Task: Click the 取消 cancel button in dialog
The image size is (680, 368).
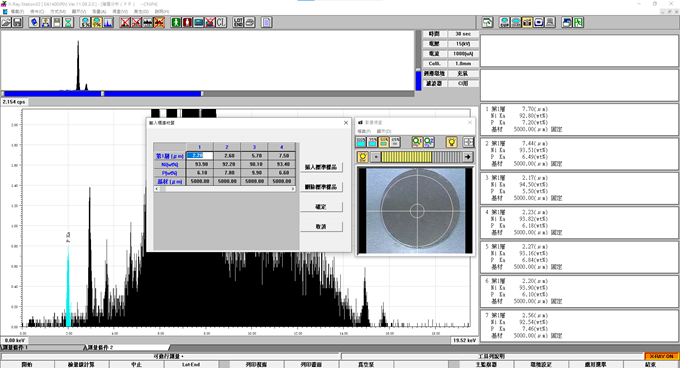Action: pos(321,227)
